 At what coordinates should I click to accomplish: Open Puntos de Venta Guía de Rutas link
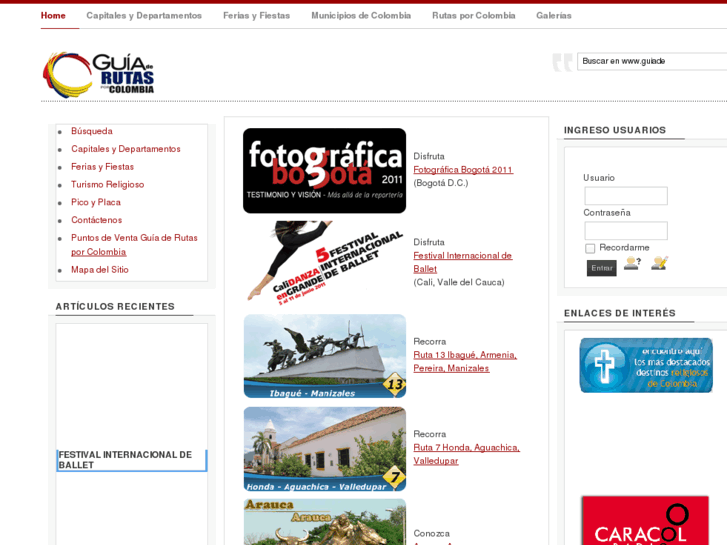(x=134, y=245)
